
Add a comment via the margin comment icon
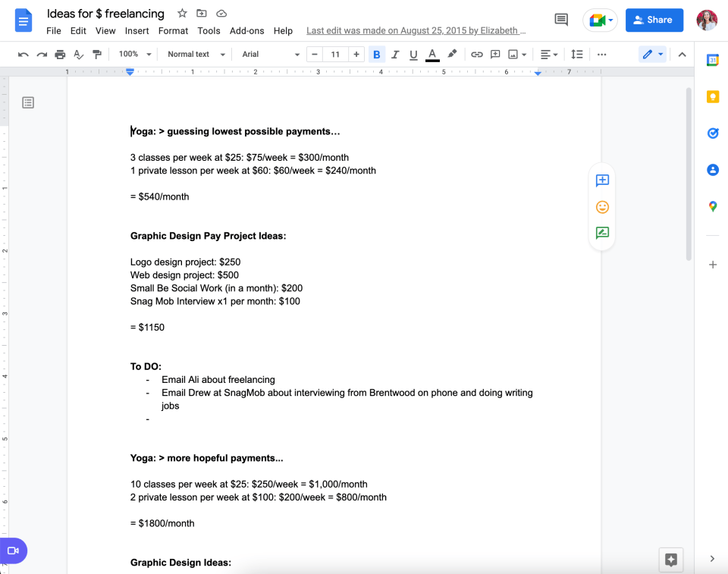tap(601, 180)
